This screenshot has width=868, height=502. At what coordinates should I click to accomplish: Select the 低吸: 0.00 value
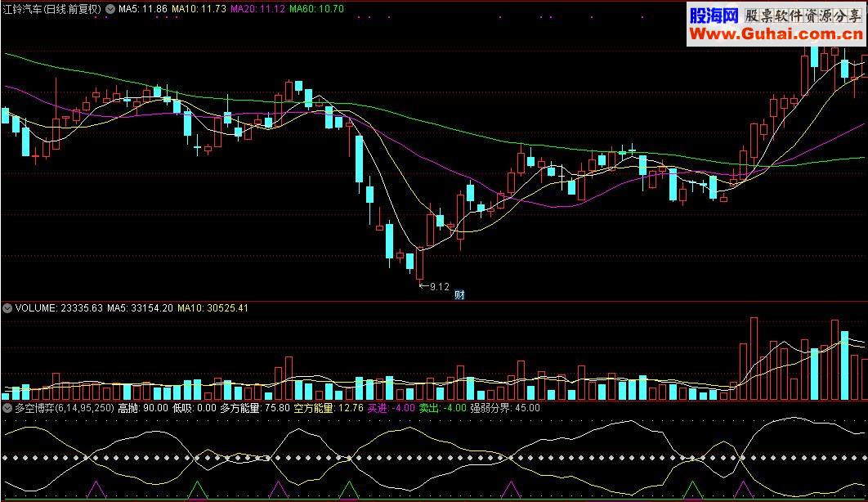click(195, 409)
